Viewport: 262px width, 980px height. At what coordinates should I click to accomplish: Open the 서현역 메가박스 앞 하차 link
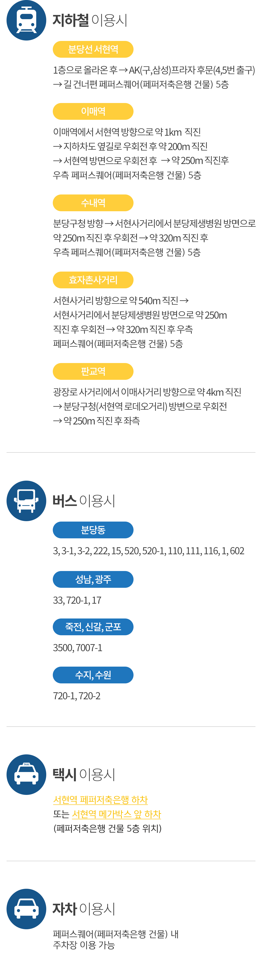pos(116,814)
